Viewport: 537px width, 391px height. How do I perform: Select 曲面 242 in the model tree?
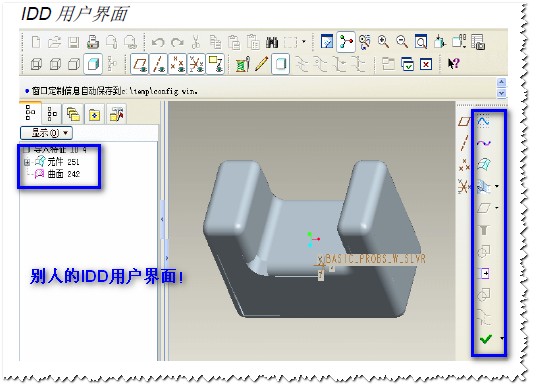click(58, 174)
